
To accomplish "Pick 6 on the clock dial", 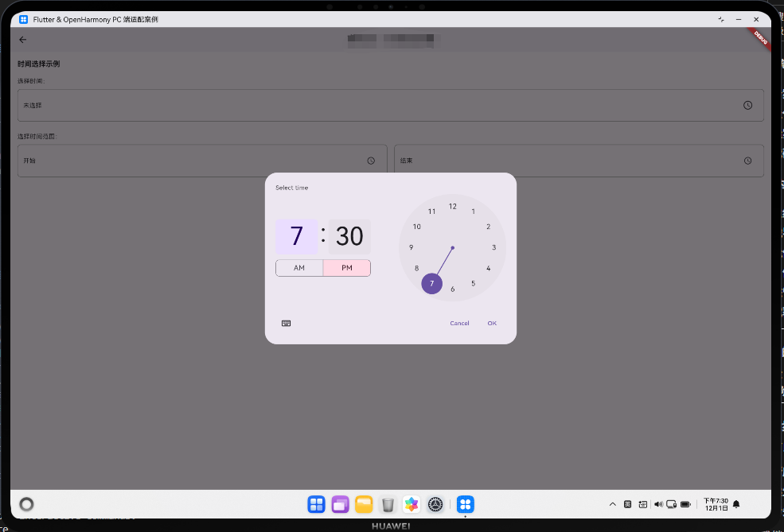I will tap(453, 289).
